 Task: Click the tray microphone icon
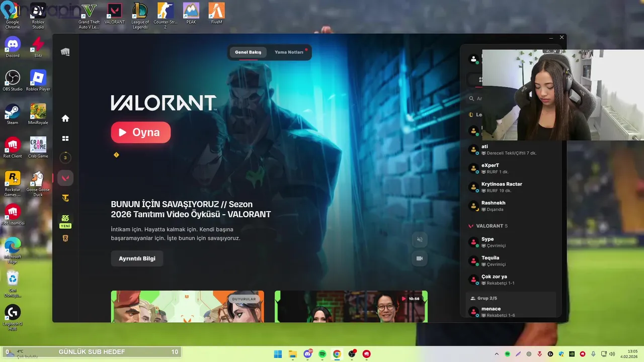[x=593, y=354]
